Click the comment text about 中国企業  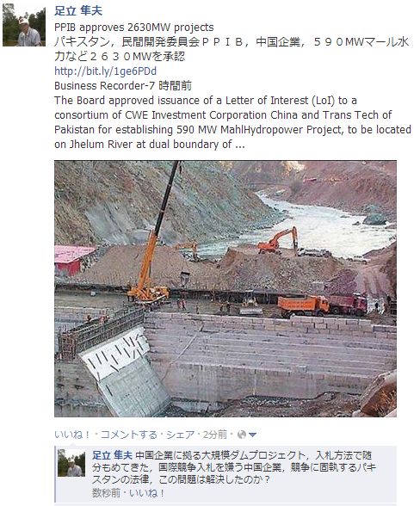coord(234,467)
